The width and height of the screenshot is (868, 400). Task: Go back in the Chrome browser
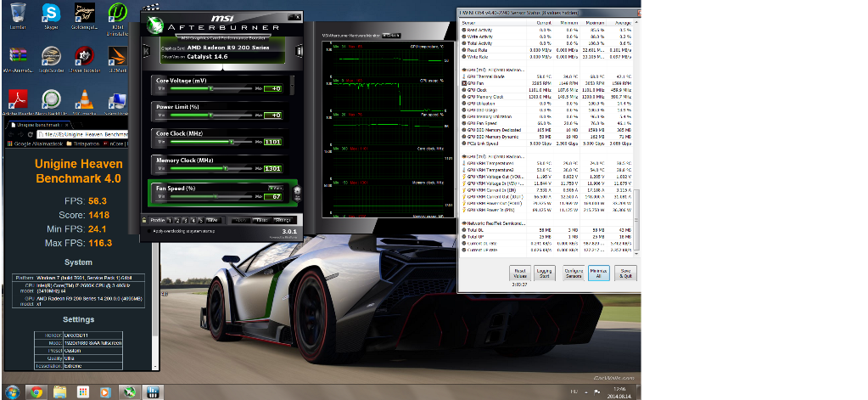[x=10, y=134]
